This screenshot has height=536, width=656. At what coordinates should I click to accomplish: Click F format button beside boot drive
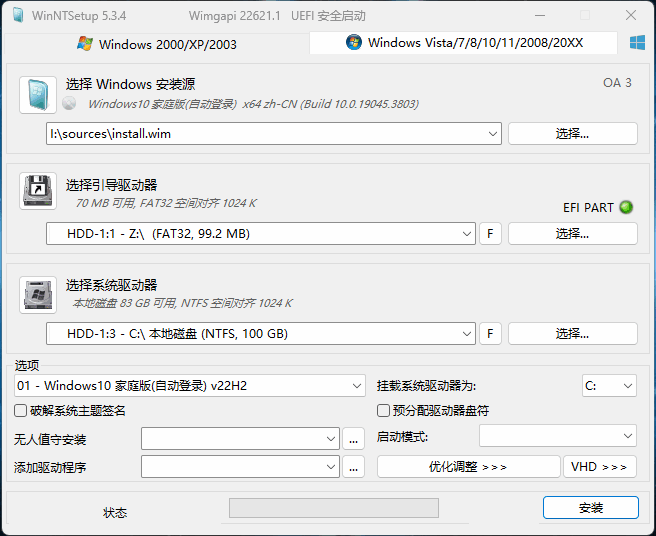490,233
